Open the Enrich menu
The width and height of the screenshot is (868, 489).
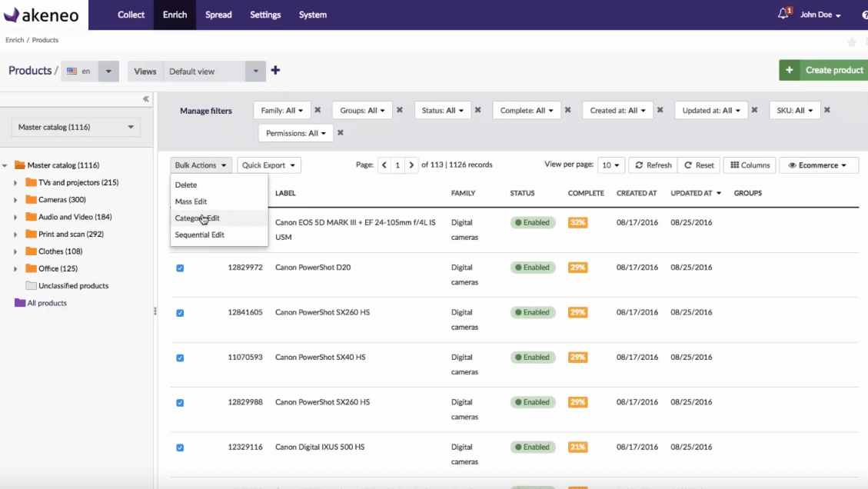click(175, 15)
